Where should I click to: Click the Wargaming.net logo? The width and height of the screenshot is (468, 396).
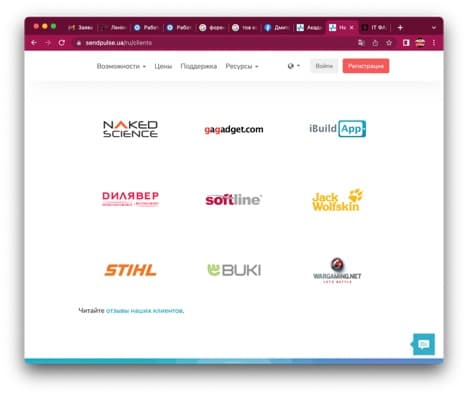tap(337, 271)
